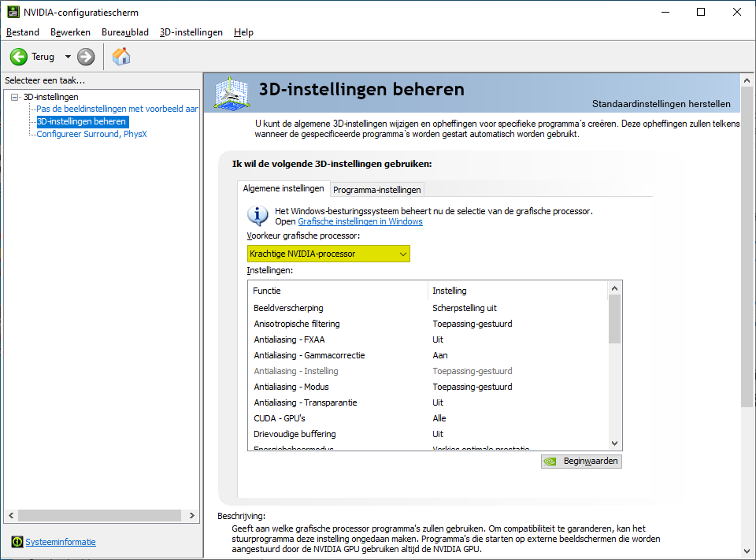
Task: Click the settings list scrollbar thumb
Action: click(x=614, y=319)
